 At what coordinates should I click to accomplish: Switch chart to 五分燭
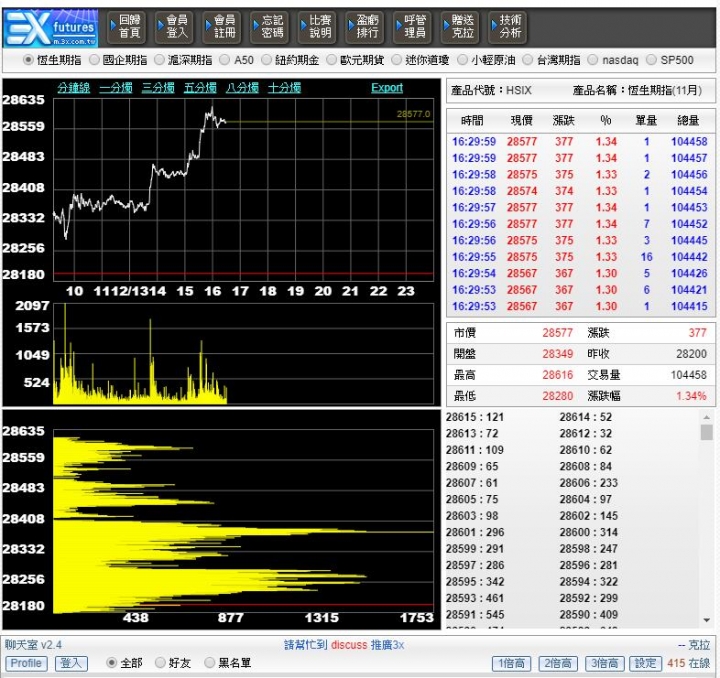pyautogui.click(x=200, y=88)
